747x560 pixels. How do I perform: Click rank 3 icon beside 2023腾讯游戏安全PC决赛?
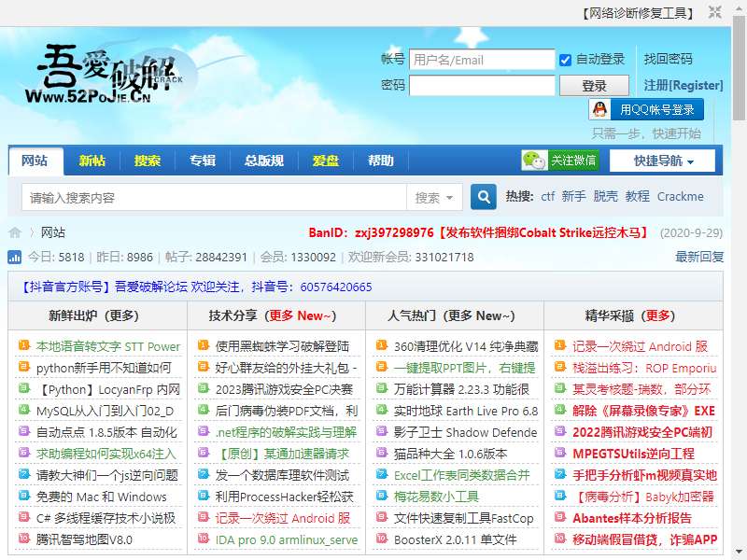point(203,387)
